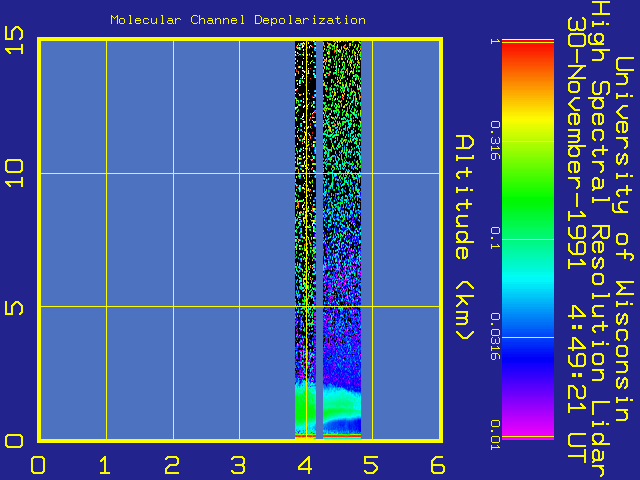Click the altitude axis label 0

[x=14, y=441]
